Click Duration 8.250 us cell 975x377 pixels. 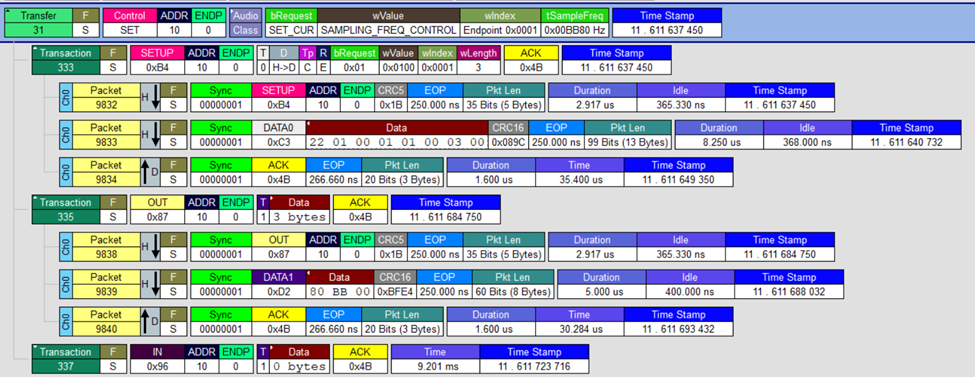[719, 135]
